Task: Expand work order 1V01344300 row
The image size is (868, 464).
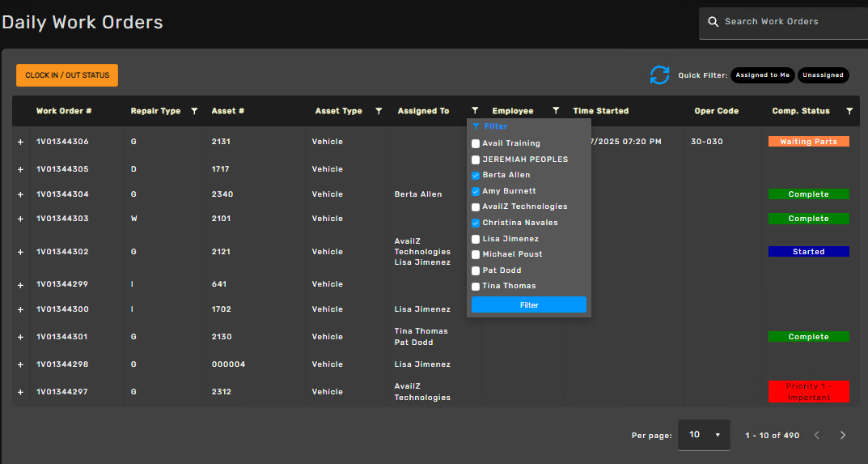Action: (x=20, y=309)
